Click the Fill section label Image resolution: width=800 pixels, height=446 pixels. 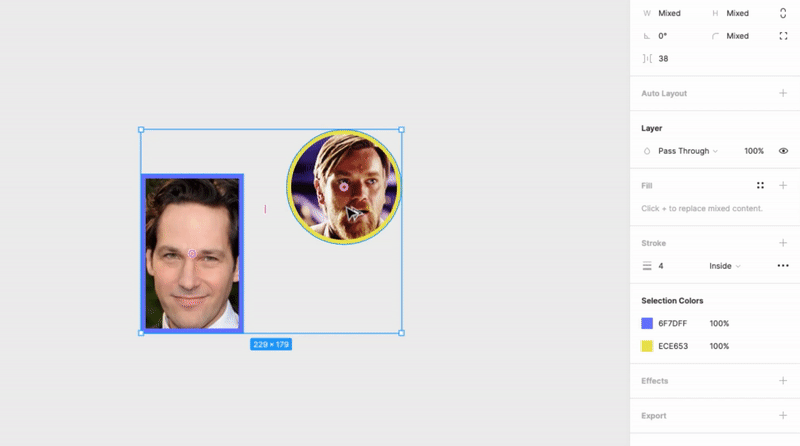[x=646, y=186]
